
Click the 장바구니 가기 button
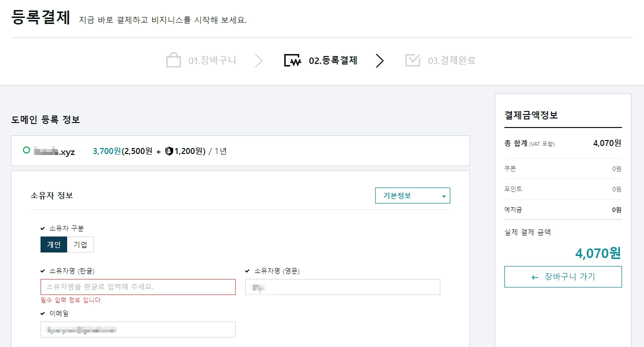(562, 276)
